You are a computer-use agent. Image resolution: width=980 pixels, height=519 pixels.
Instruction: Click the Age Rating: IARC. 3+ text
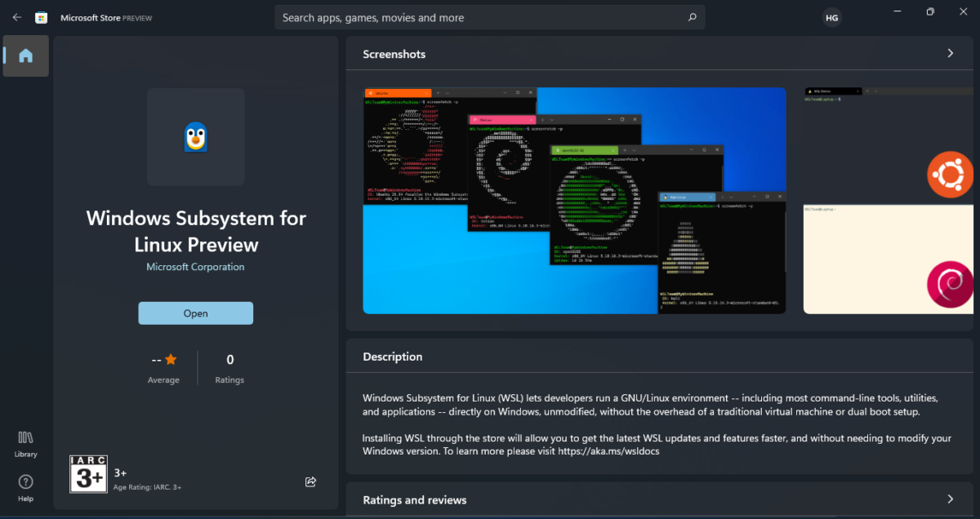click(x=148, y=487)
